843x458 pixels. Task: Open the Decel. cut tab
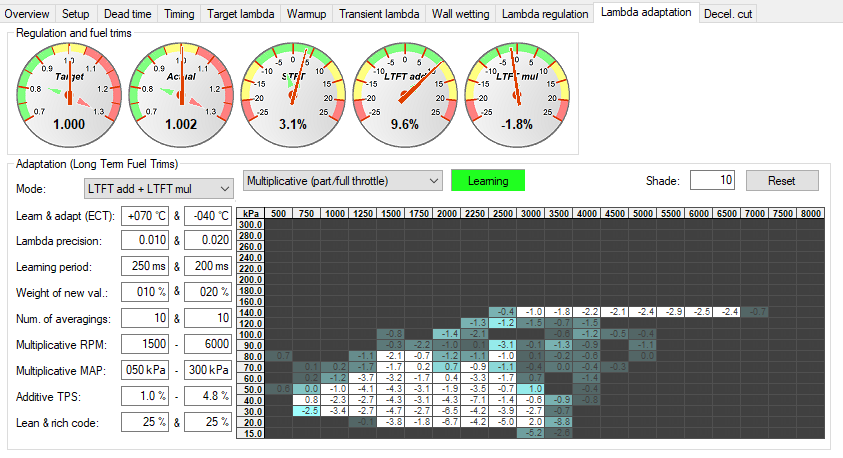728,14
